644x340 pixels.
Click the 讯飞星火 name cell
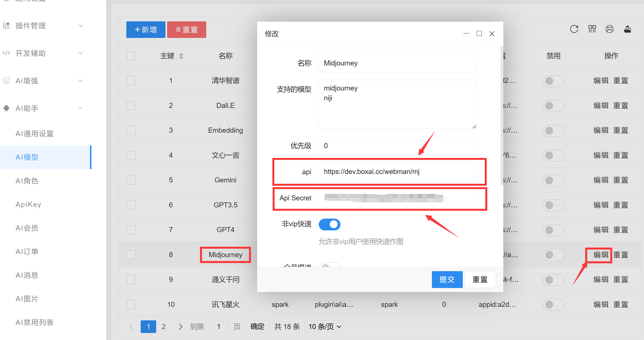(225, 304)
